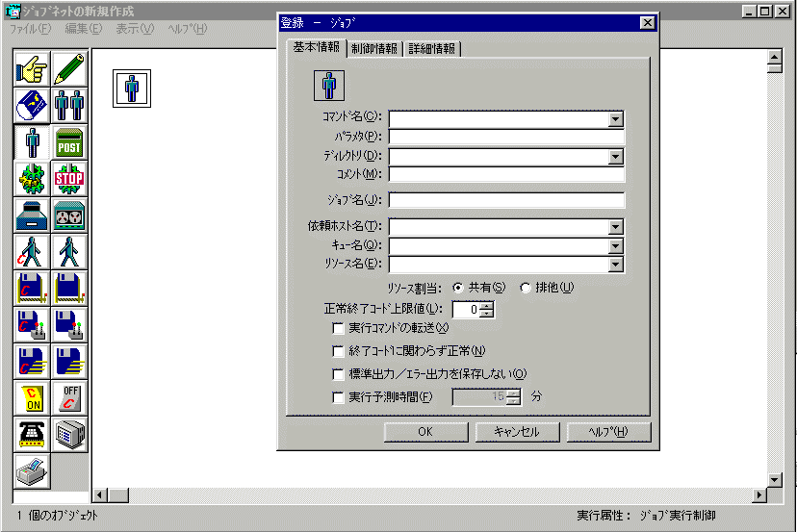Click status bar text 実行属性: ジョブ実行制御

click(646, 516)
